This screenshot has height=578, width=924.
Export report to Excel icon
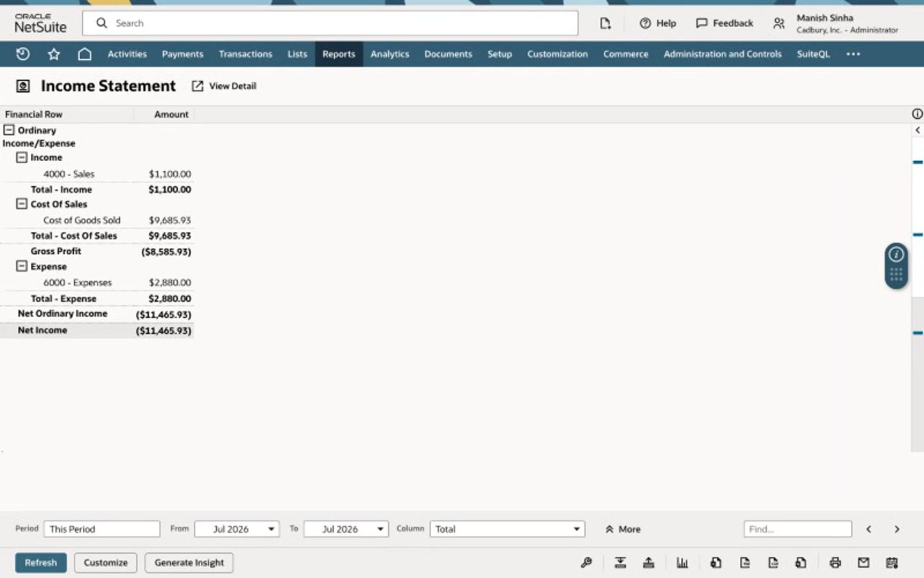point(715,563)
